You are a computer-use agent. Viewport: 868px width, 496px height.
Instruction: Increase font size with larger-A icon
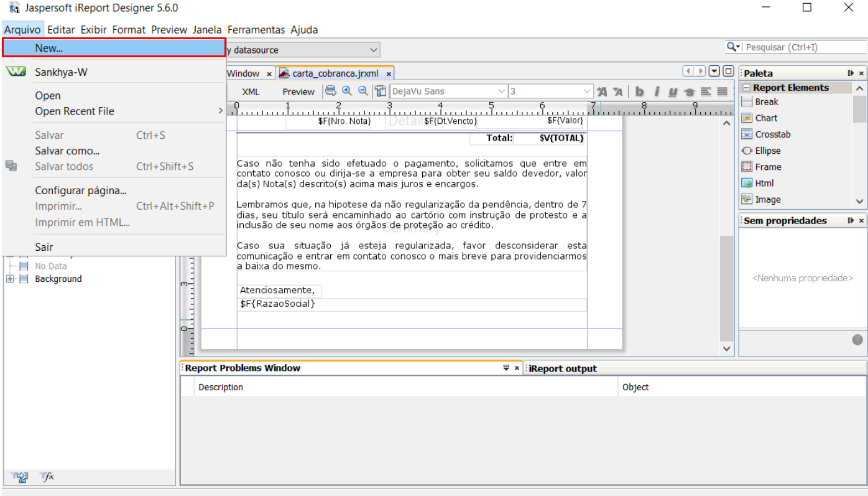point(602,91)
